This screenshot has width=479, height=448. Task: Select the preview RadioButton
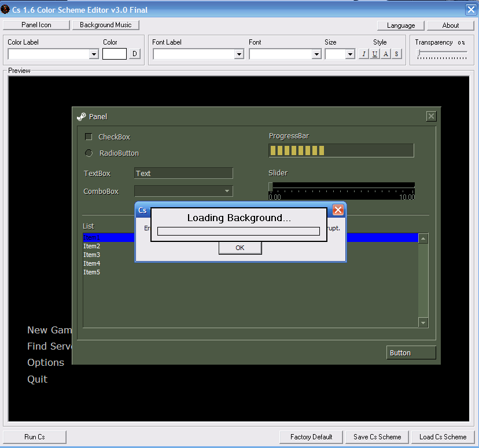[x=89, y=153]
